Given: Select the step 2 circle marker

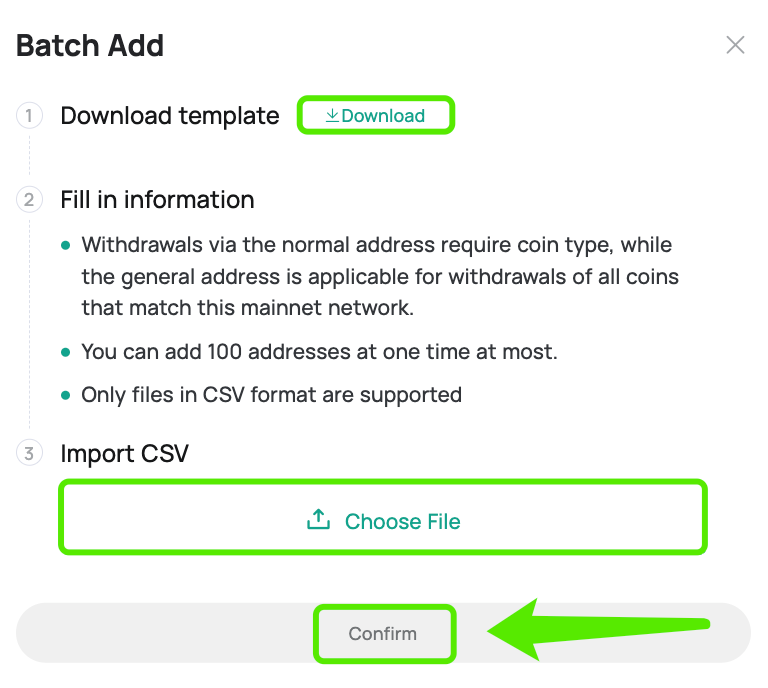Looking at the screenshot, I should pyautogui.click(x=29, y=200).
